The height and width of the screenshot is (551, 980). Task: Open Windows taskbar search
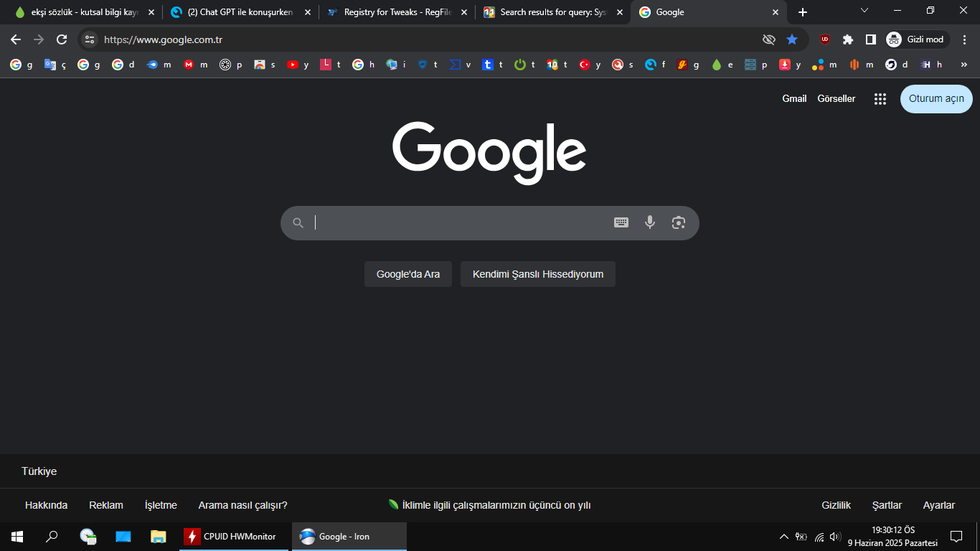[52, 536]
